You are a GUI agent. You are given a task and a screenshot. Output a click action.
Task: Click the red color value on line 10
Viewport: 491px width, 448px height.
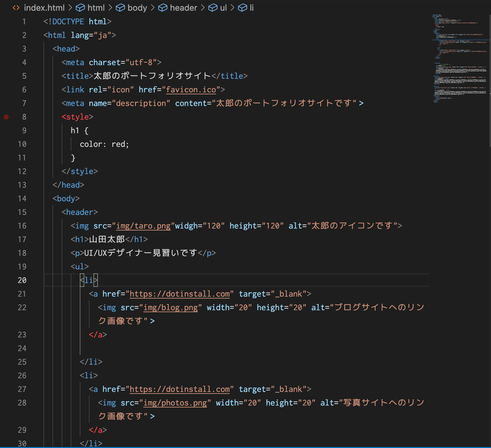click(x=120, y=144)
